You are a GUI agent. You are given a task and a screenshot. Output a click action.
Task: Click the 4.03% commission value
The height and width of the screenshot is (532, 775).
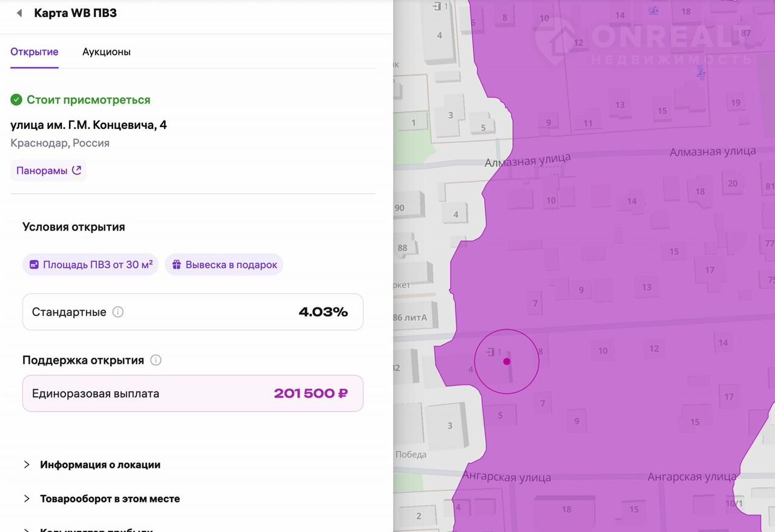click(323, 312)
